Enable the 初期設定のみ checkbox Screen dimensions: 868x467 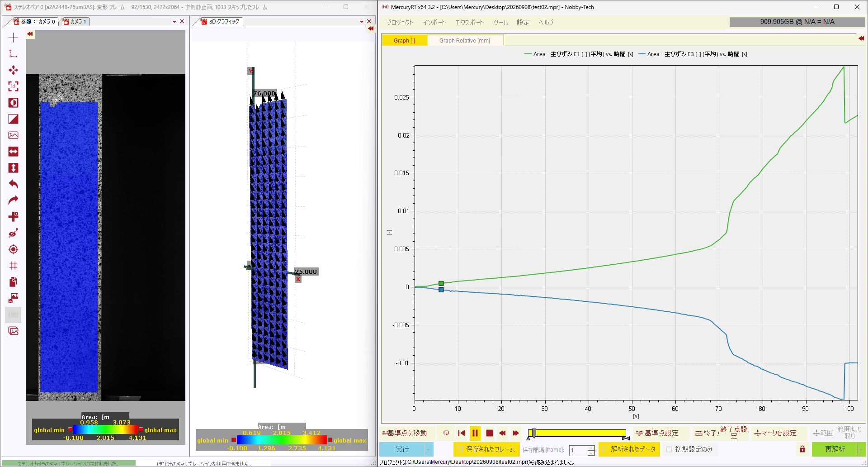(669, 449)
